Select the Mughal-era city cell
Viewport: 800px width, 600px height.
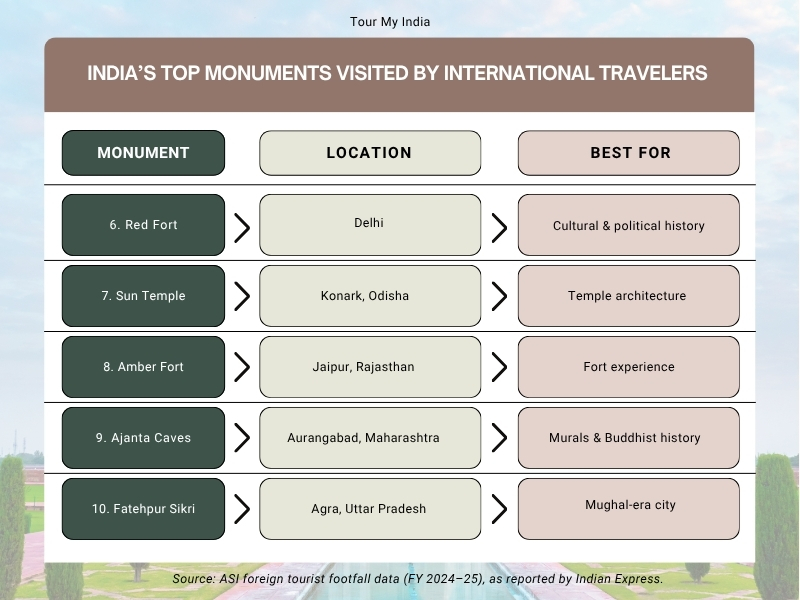point(628,508)
